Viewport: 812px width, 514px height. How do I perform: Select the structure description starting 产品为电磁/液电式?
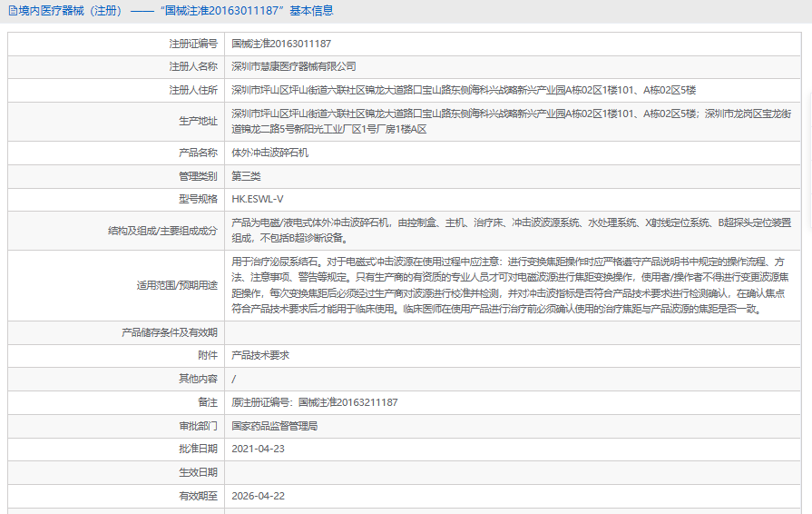(511, 231)
